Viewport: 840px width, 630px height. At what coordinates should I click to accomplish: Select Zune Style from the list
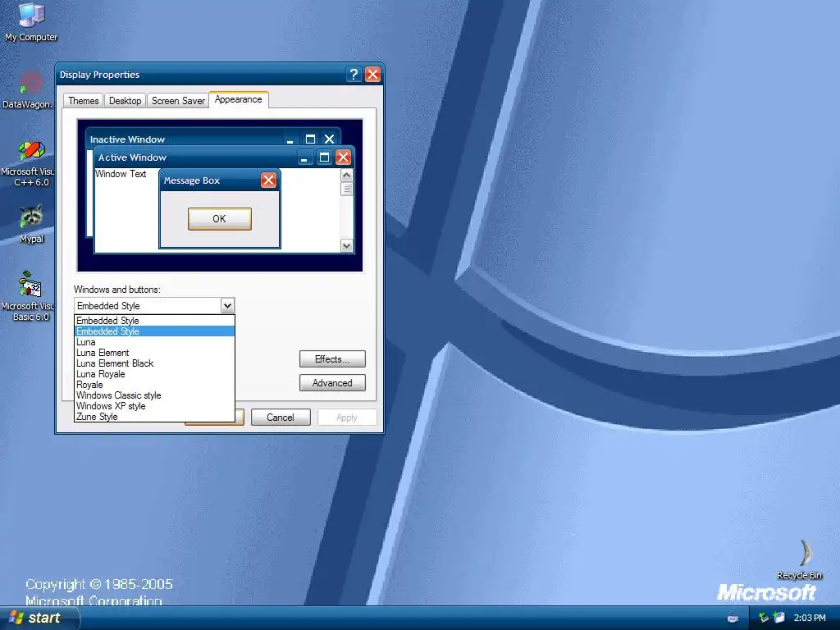[154, 417]
